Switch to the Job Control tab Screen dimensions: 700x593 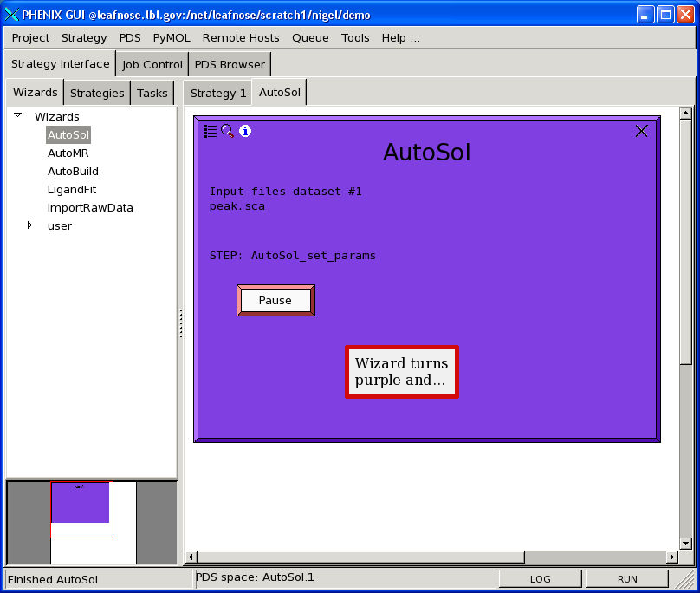click(x=152, y=65)
